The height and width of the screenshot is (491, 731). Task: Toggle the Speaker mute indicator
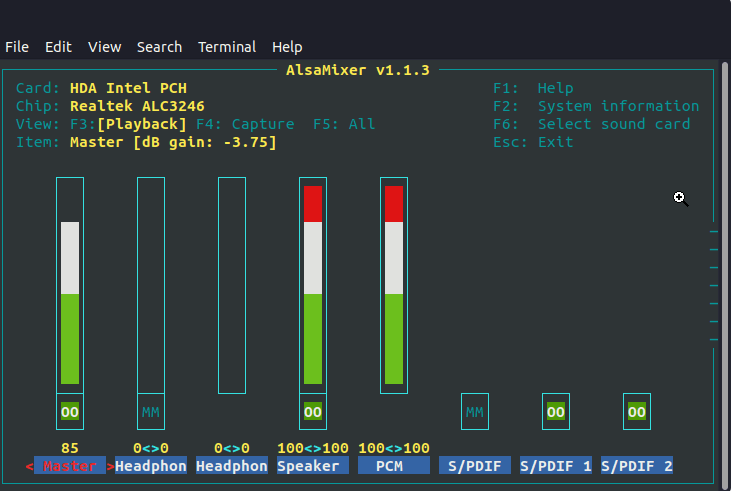(313, 412)
